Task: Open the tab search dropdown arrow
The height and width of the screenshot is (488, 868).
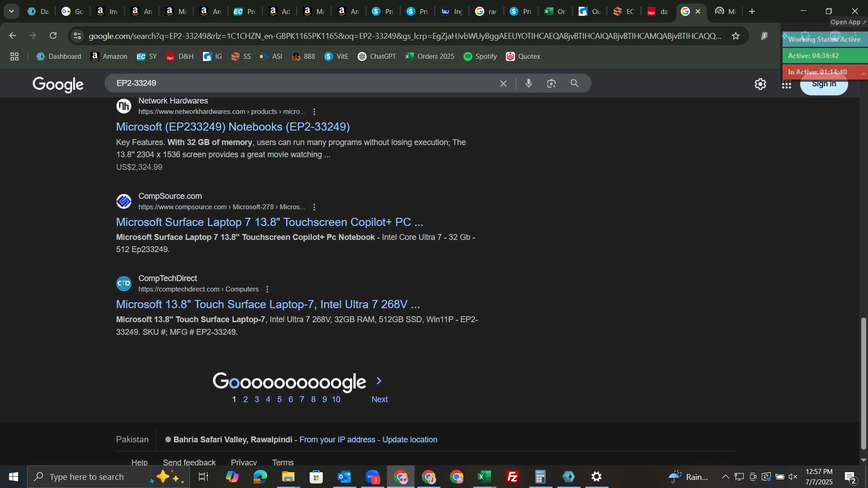Action: pos(11,12)
